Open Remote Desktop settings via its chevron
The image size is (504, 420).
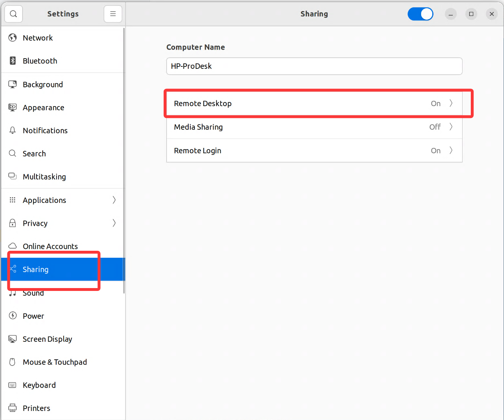451,103
